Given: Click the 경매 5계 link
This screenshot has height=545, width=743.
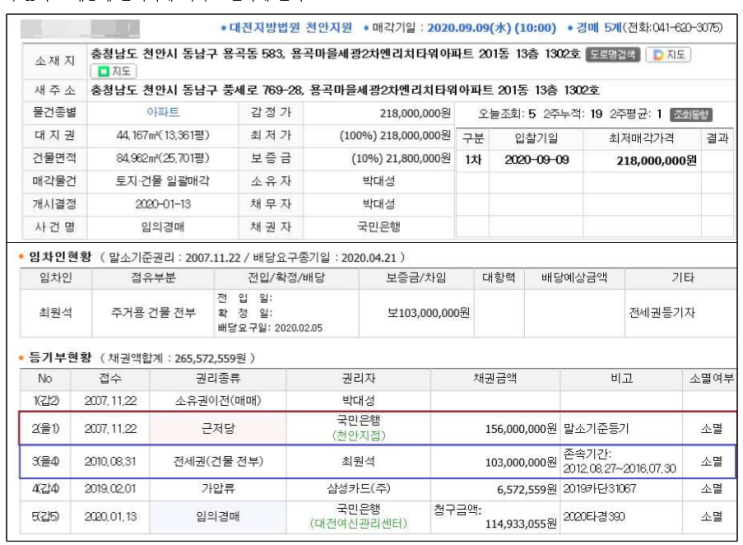Looking at the screenshot, I should pyautogui.click(x=599, y=27).
